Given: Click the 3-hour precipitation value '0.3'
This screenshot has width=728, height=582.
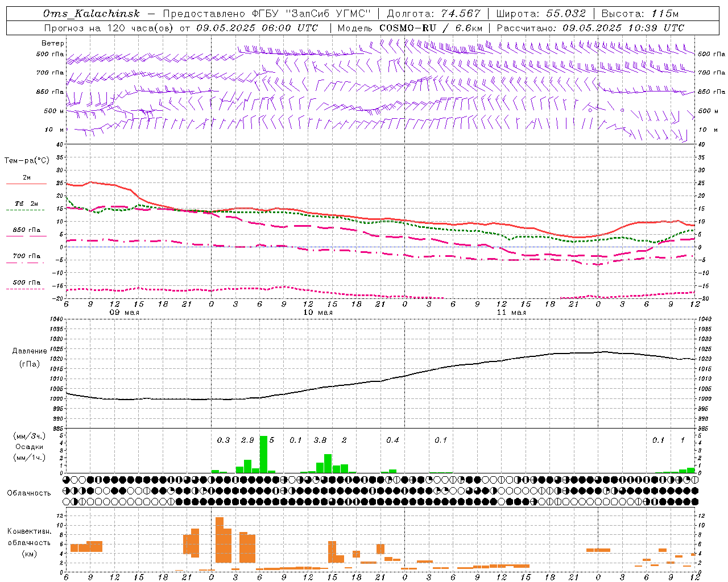Looking at the screenshot, I should point(224,440).
